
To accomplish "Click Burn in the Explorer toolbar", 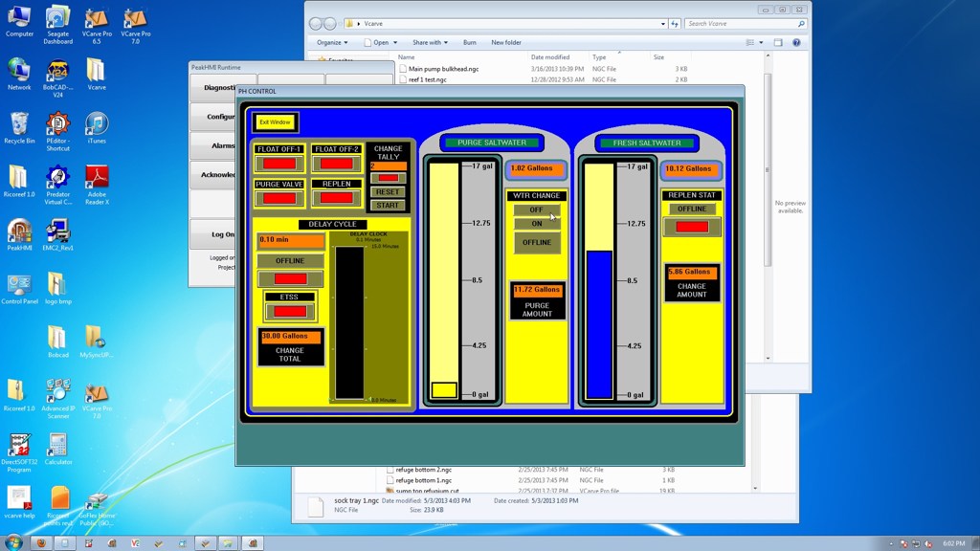I will tap(470, 42).
